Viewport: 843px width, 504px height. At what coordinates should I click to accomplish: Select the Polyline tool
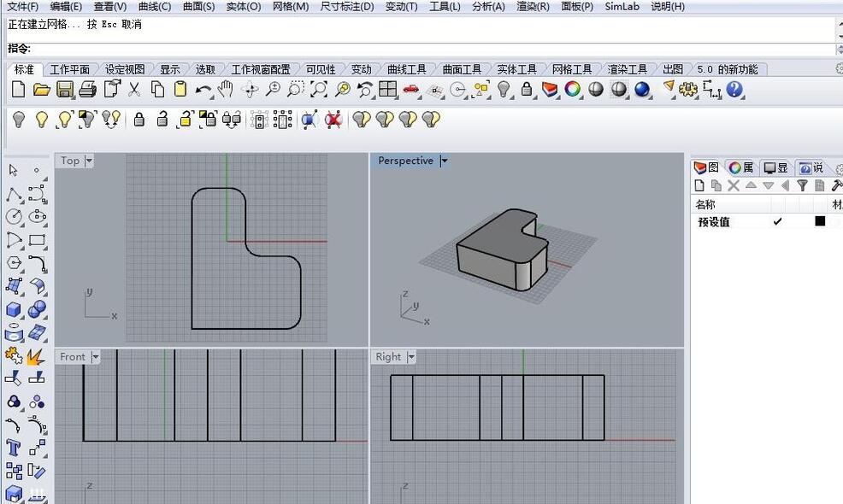click(x=14, y=194)
